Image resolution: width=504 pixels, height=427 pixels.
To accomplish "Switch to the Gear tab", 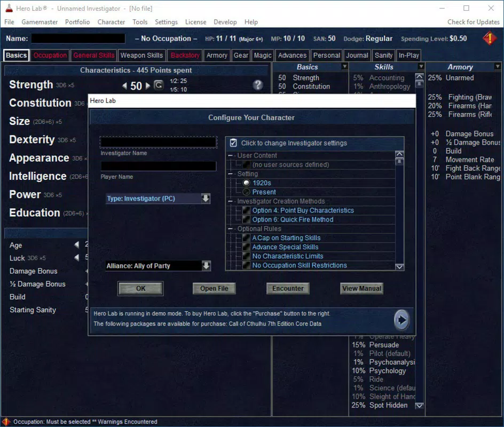I will [x=241, y=56].
